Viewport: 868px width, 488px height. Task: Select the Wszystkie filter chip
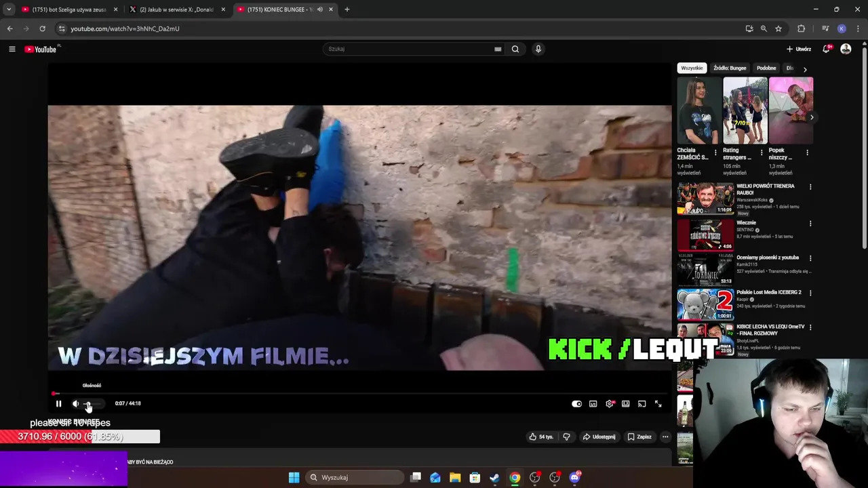[x=692, y=68]
